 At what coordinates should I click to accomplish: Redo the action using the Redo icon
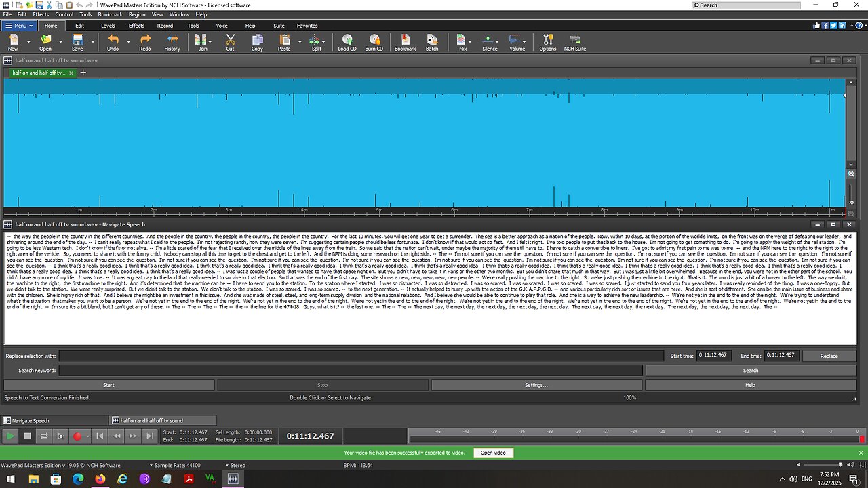[x=145, y=42]
